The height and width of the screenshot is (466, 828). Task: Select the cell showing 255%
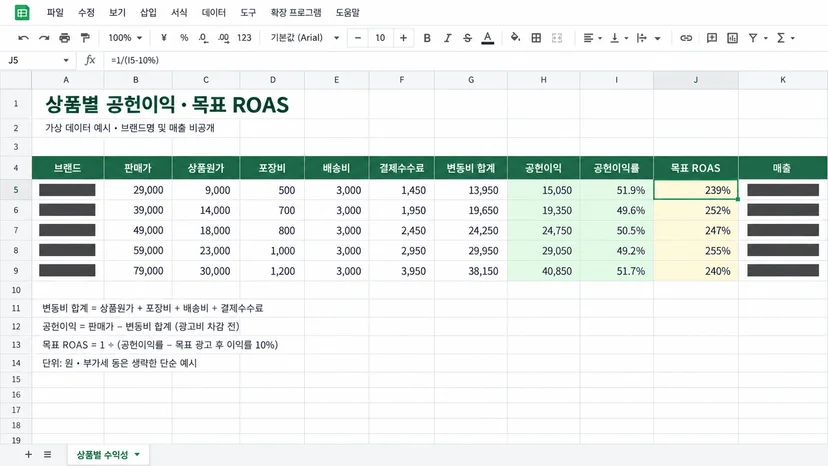[x=695, y=250]
